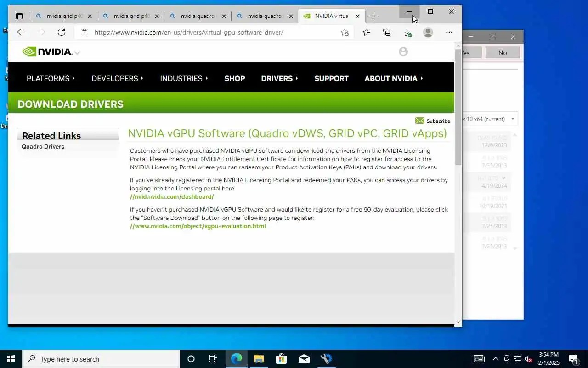This screenshot has width=588, height=368.
Task: Open the Windows Start menu
Action: coord(11,359)
